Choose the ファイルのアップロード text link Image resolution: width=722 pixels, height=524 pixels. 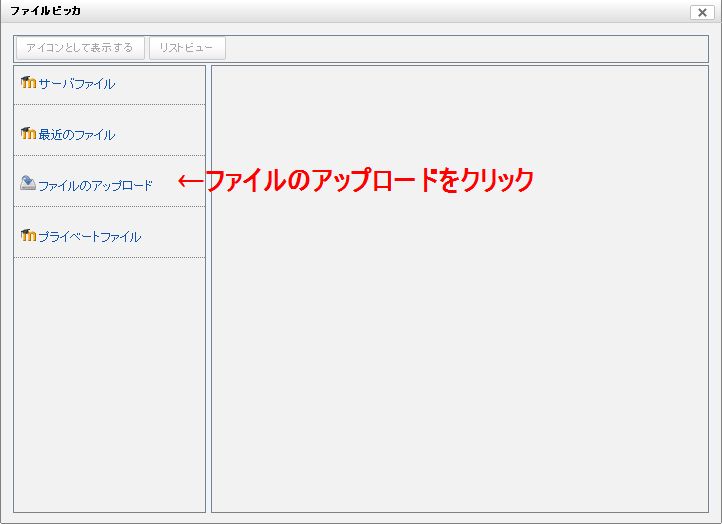tap(95, 186)
